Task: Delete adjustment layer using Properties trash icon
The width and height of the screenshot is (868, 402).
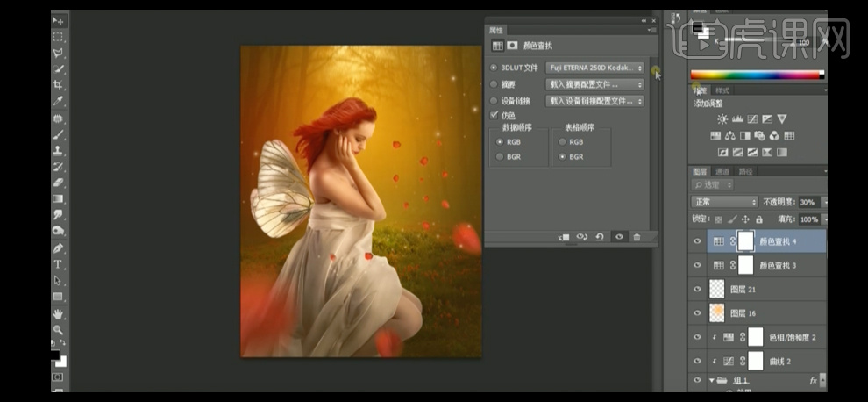Action: (x=637, y=237)
